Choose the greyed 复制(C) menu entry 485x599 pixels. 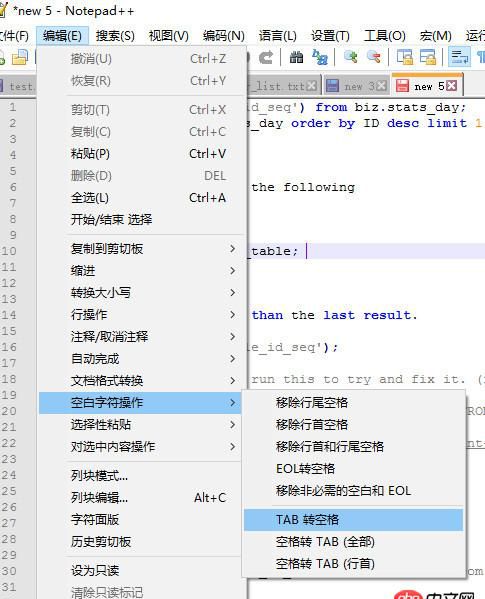point(142,132)
